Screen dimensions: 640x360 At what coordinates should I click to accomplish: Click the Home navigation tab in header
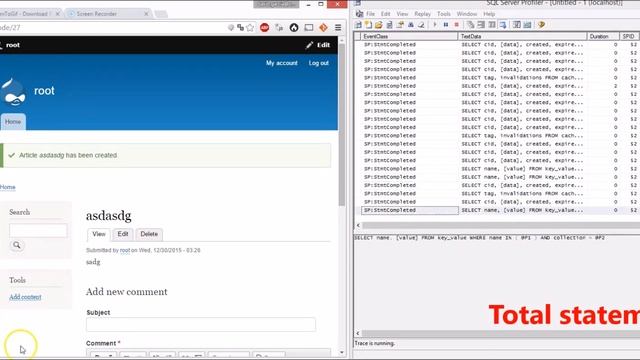tap(13, 122)
